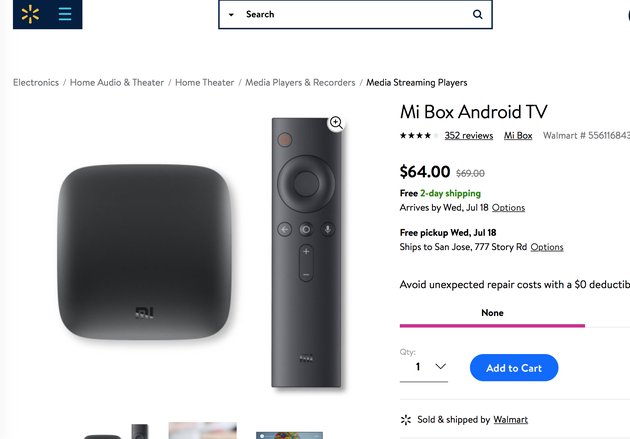Go to Electronics breadcrumb
The height and width of the screenshot is (439, 630).
(x=36, y=83)
